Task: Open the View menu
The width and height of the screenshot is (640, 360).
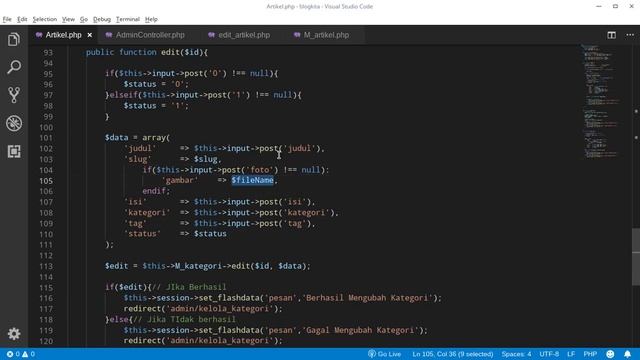Action: 68,19
